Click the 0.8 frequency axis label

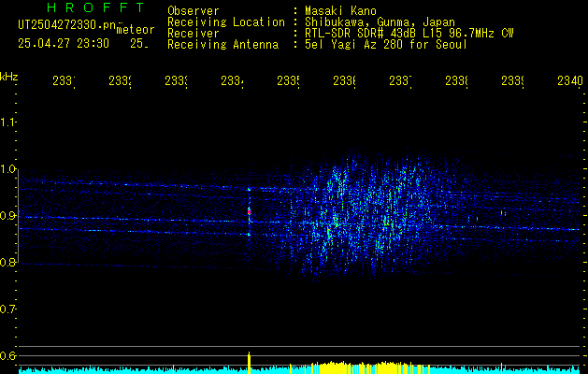[x=7, y=262]
